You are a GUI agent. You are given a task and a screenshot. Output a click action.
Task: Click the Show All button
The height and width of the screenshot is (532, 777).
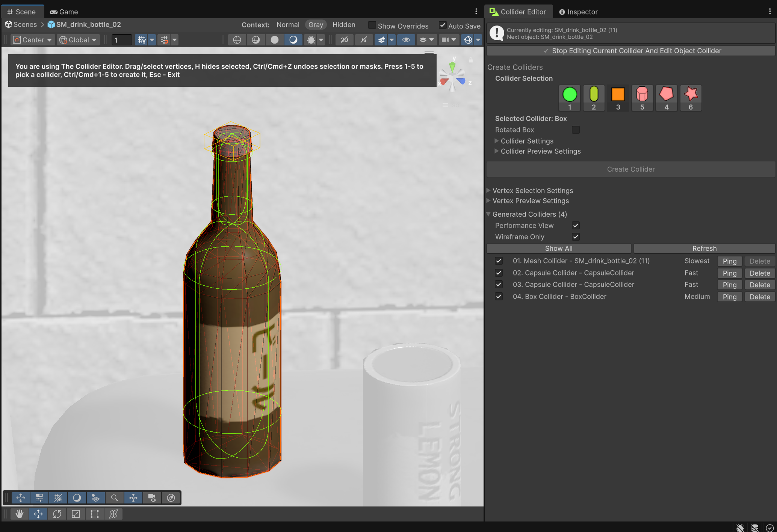(559, 249)
